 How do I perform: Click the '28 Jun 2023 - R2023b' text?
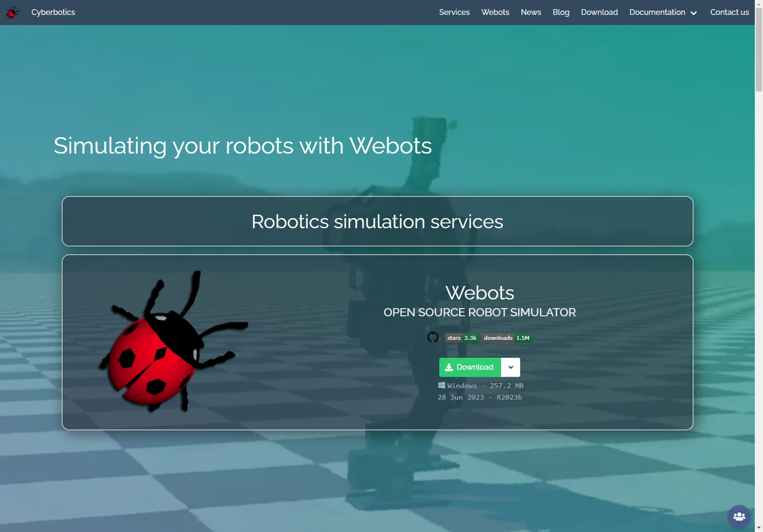[480, 397]
